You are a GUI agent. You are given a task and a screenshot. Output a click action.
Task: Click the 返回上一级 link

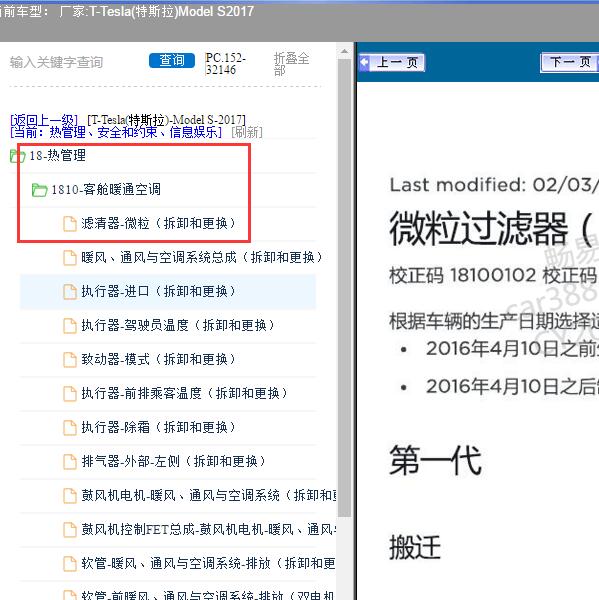pyautogui.click(x=44, y=120)
